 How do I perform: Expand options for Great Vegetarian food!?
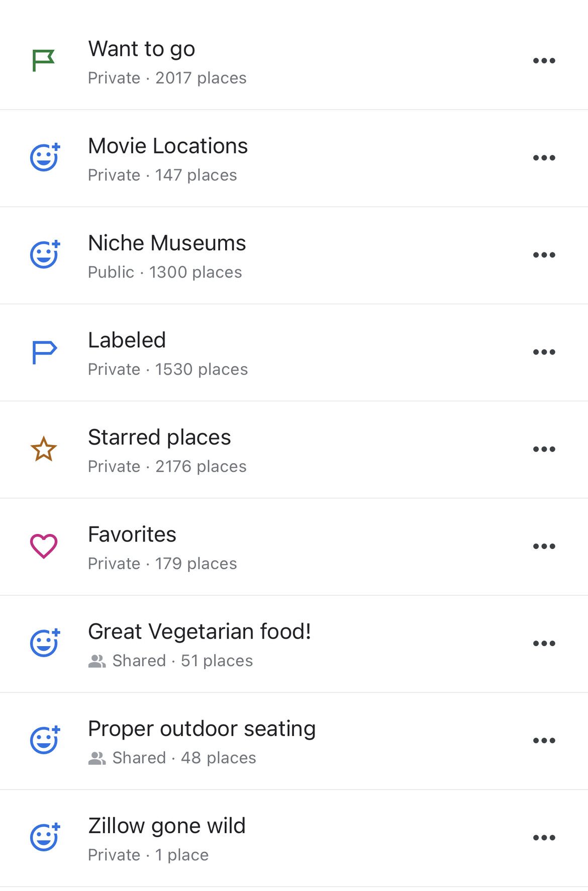click(544, 643)
